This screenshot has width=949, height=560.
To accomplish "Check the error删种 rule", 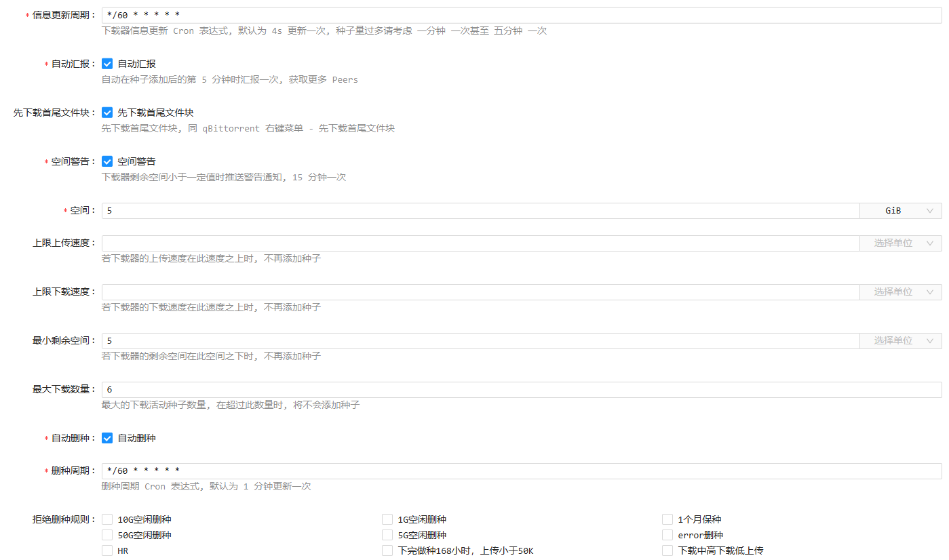I will [667, 535].
